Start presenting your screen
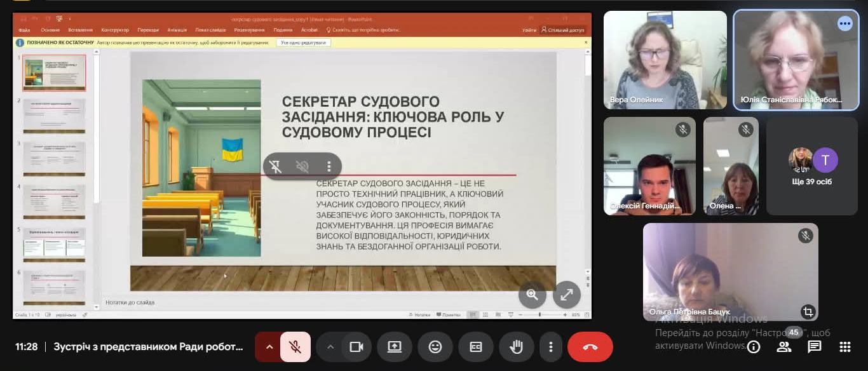Image resolution: width=868 pixels, height=371 pixels. pyautogui.click(x=395, y=347)
